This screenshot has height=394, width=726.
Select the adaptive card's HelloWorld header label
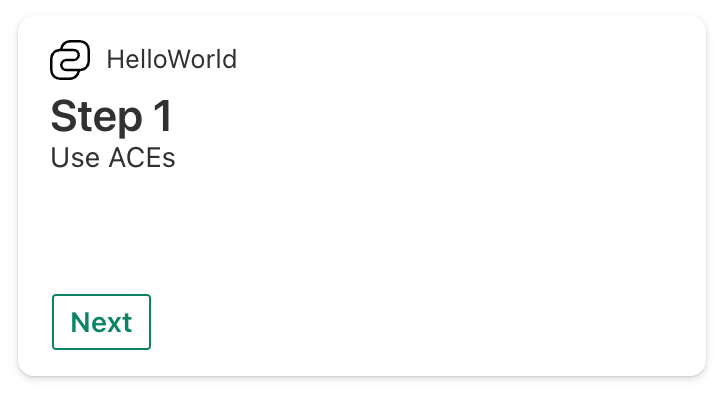point(172,60)
